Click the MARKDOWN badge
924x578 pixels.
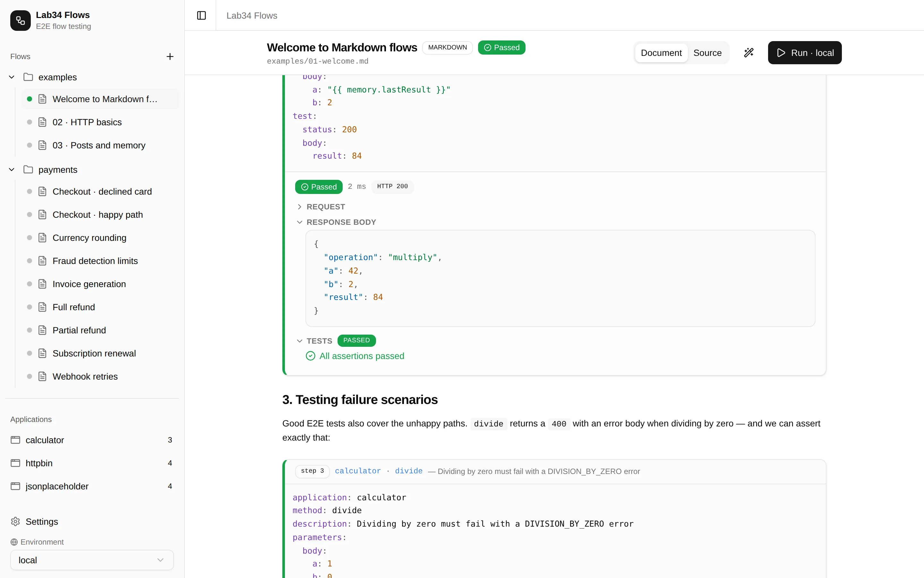tap(447, 48)
